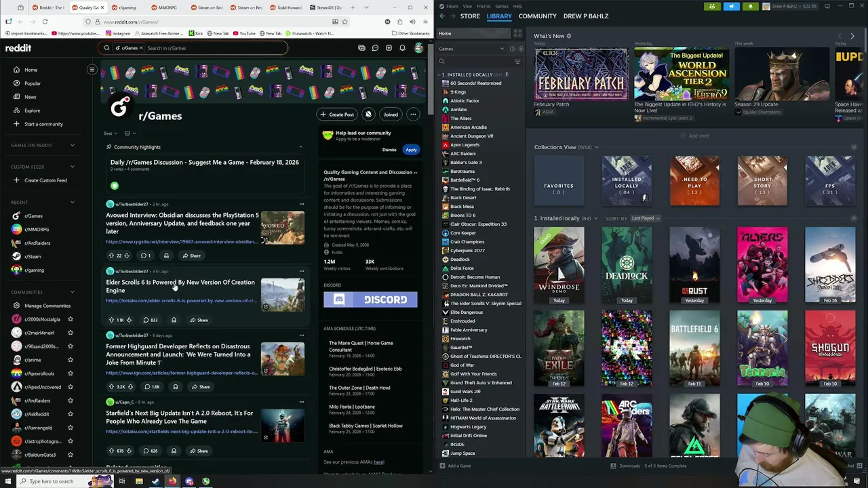Open What's New settings gear in Steam
The height and width of the screenshot is (488, 868).
pyautogui.click(x=569, y=36)
